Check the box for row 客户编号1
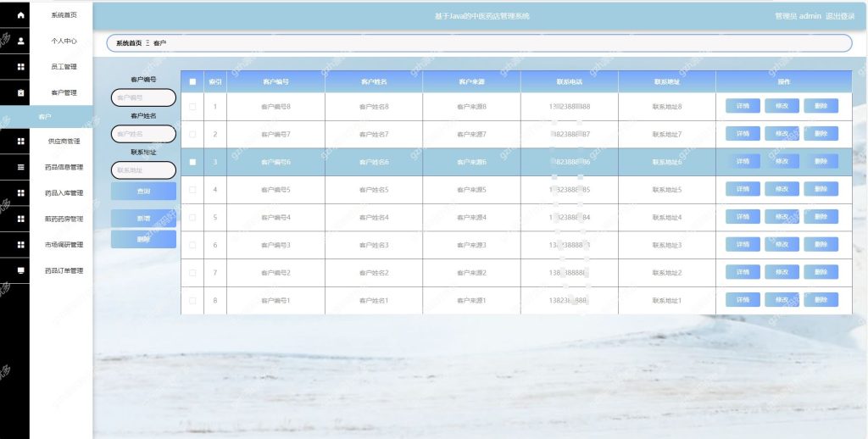The image size is (868, 439). 192,301
